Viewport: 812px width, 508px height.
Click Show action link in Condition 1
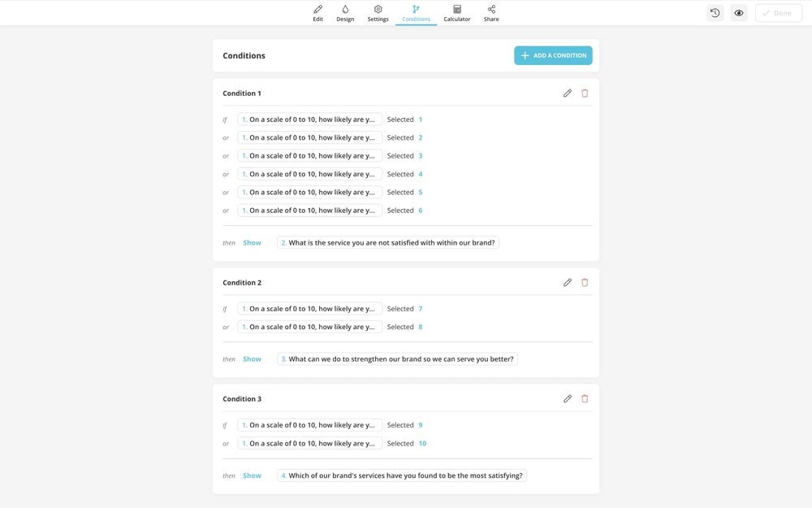[252, 243]
